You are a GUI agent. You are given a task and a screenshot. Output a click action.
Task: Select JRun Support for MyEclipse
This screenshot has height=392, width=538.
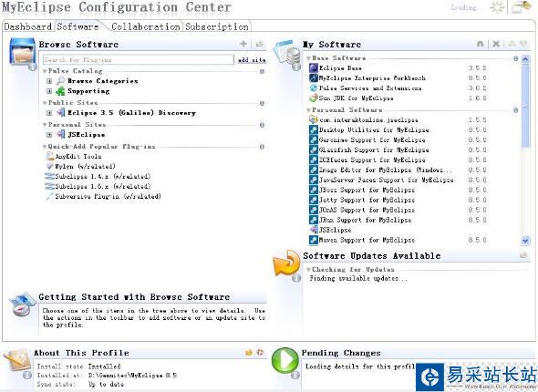click(x=366, y=220)
